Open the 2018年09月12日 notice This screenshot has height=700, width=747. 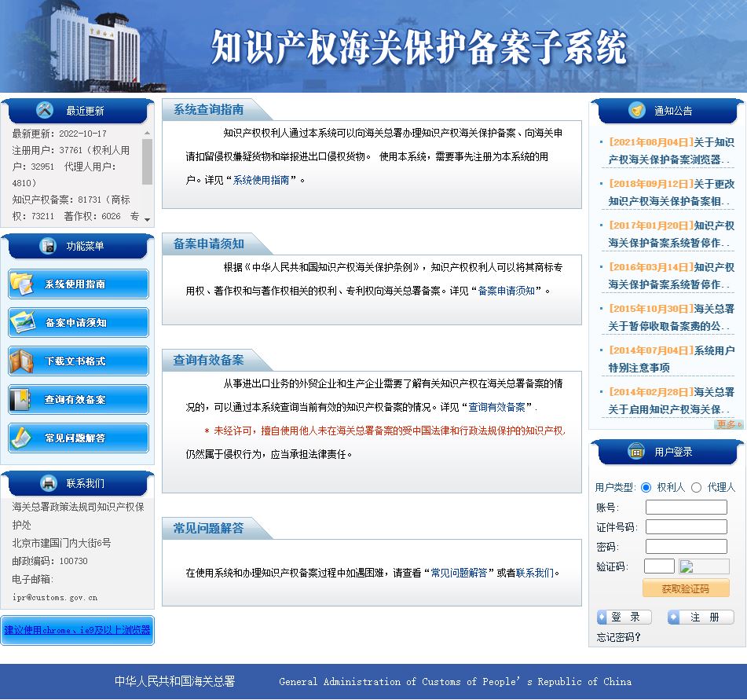(671, 192)
